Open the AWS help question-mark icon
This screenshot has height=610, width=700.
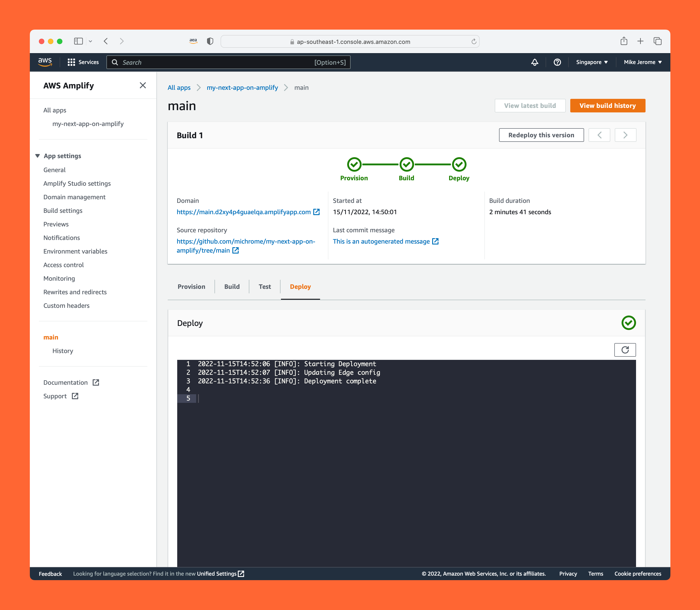click(x=557, y=62)
